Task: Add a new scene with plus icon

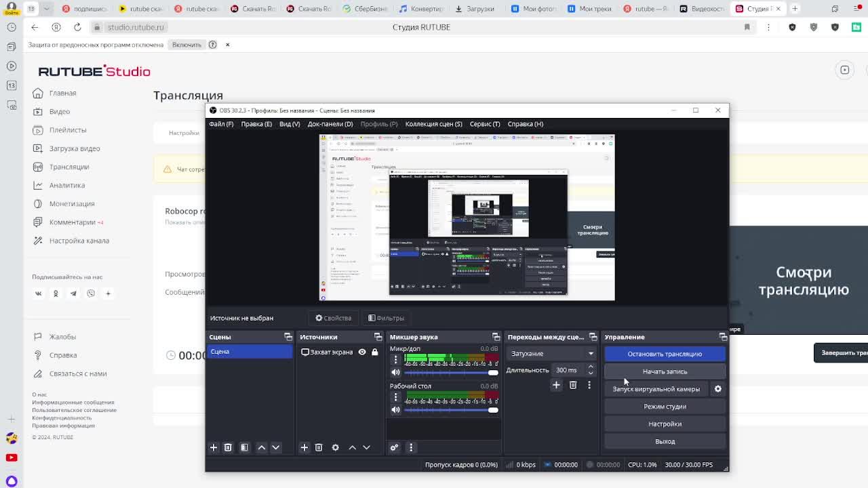Action: coord(214,447)
